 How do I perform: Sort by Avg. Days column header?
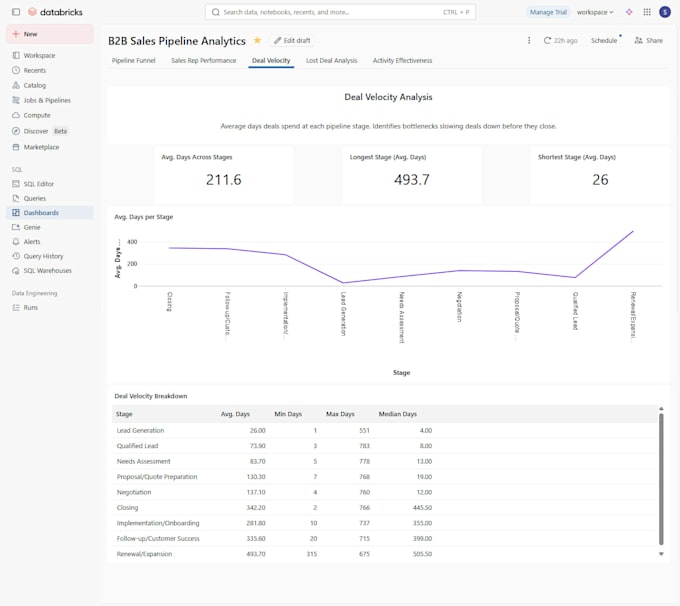(235, 414)
